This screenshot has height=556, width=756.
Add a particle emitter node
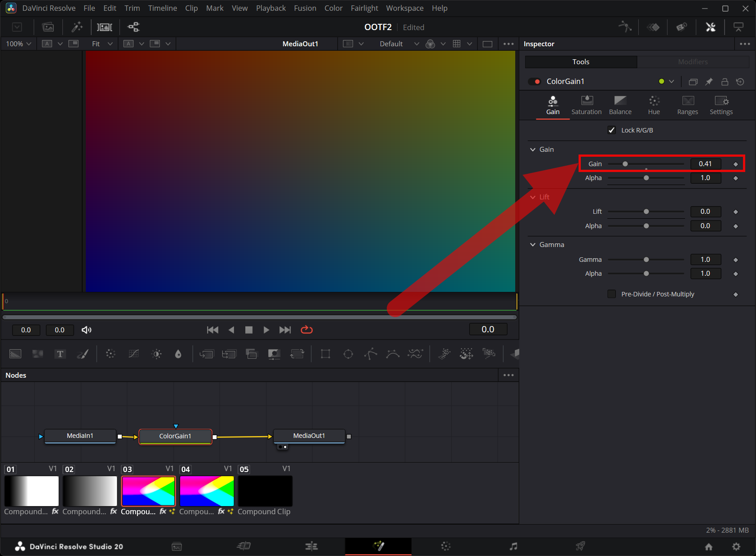444,354
